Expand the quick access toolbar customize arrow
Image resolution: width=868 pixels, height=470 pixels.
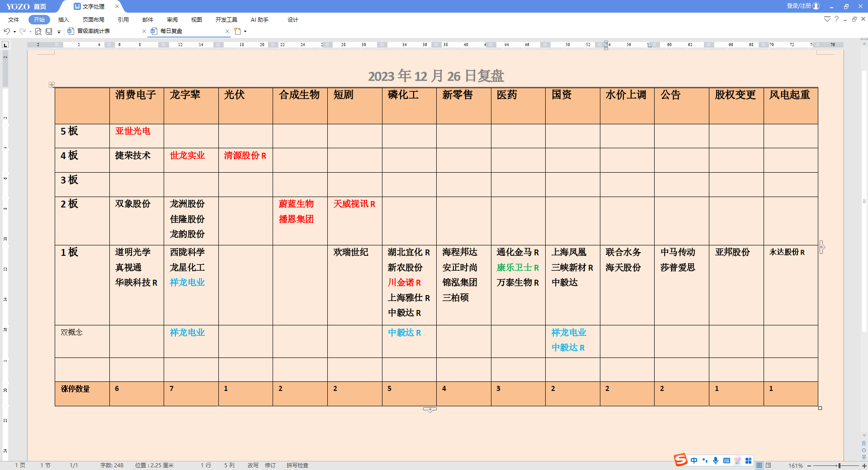[x=59, y=32]
